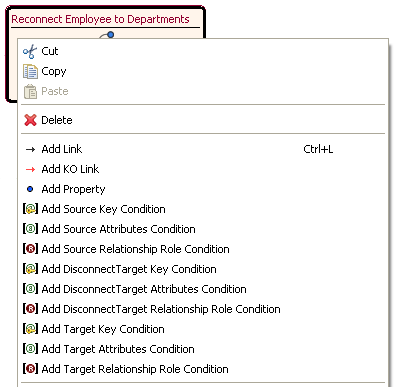
Task: Click the red arrow Add KO Link icon
Action: point(30,169)
